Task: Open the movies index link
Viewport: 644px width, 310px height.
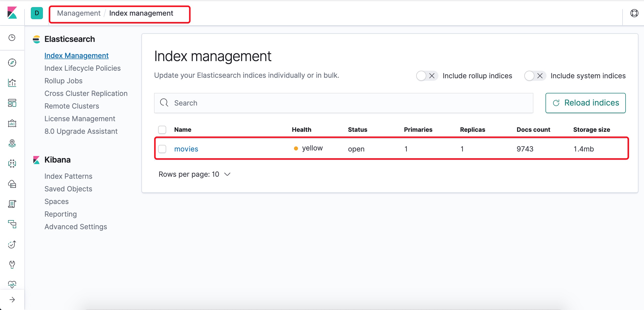Action: pos(186,149)
